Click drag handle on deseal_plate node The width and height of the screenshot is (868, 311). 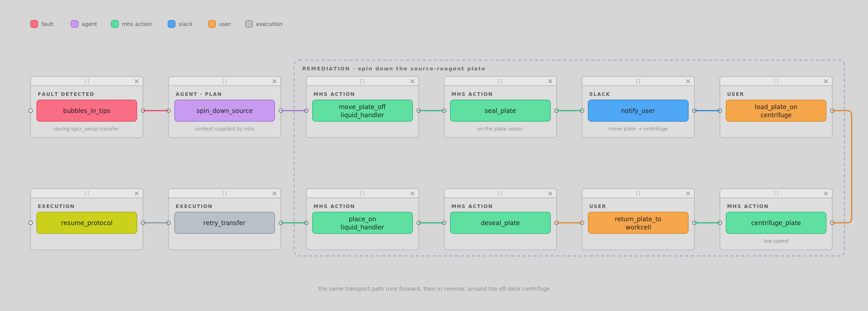click(x=500, y=193)
